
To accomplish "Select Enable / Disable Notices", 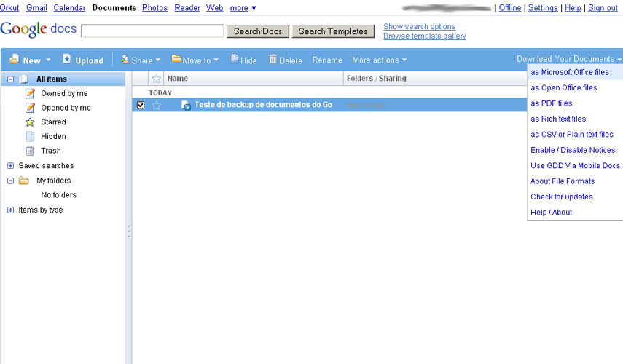I will pyautogui.click(x=573, y=150).
